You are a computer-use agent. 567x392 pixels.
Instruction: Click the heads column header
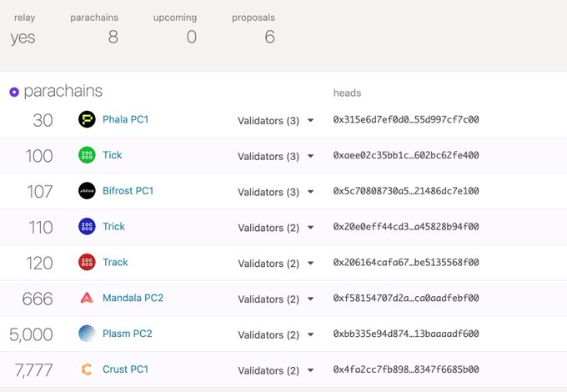point(347,93)
